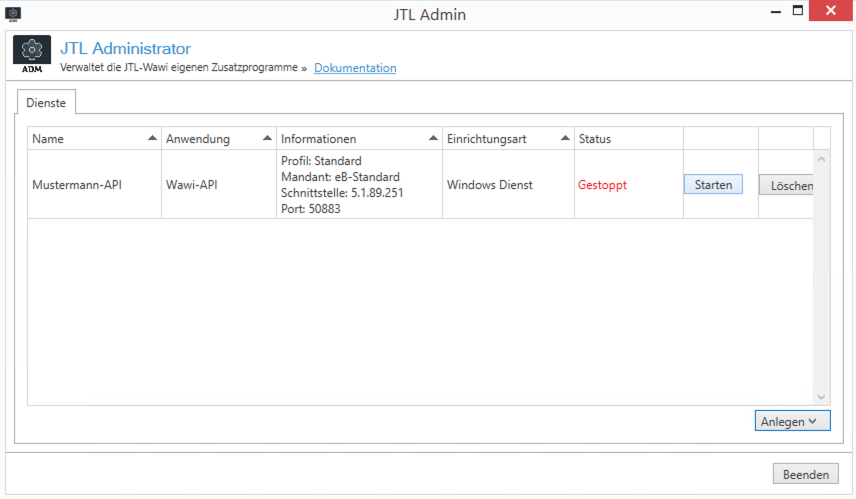Select the Mustermann-API name cell

pyautogui.click(x=75, y=185)
